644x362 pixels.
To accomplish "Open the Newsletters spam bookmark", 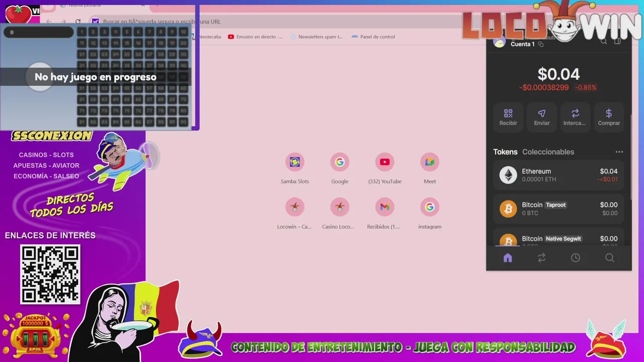I will (x=316, y=37).
